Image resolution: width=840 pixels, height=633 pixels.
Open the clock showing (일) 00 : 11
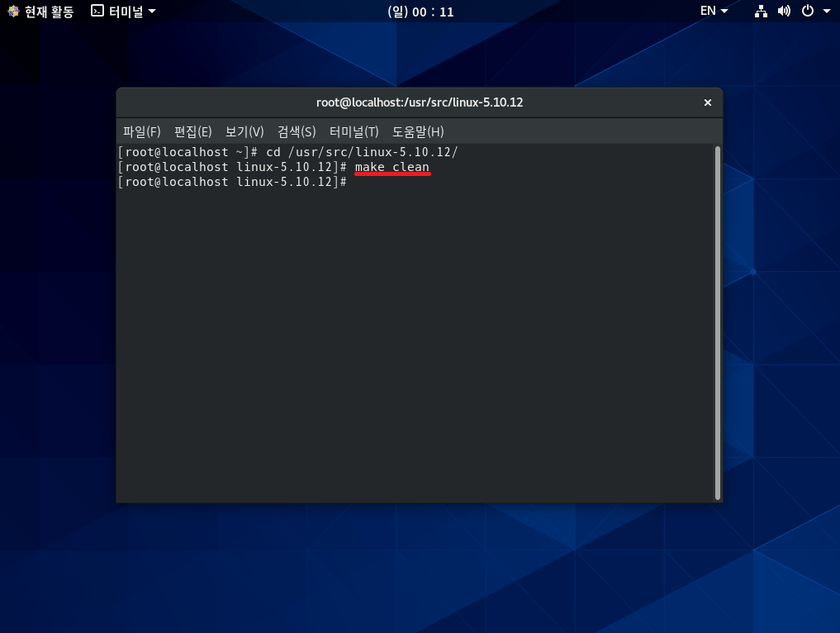[420, 12]
